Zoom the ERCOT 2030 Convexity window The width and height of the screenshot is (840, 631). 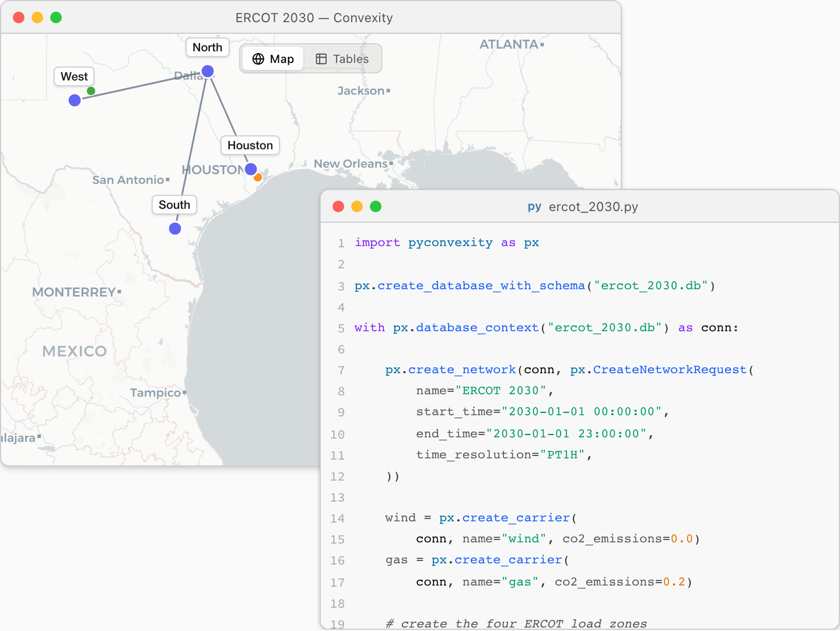point(56,17)
